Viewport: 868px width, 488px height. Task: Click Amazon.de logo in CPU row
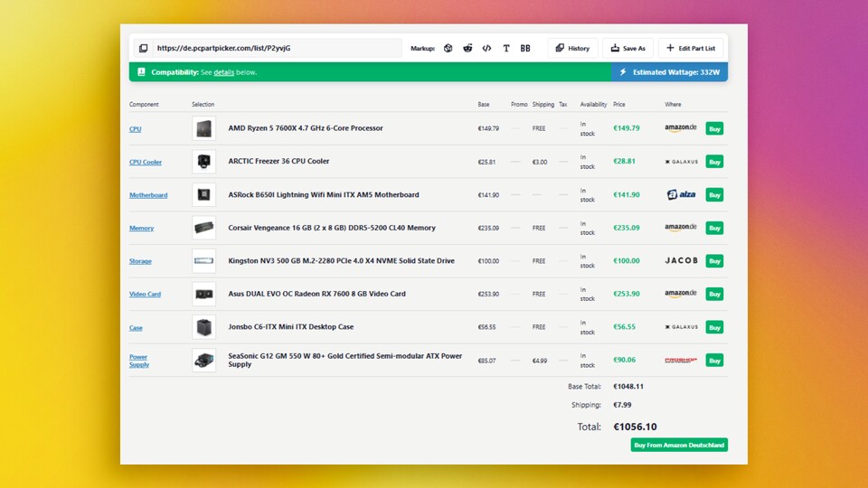[x=681, y=127]
